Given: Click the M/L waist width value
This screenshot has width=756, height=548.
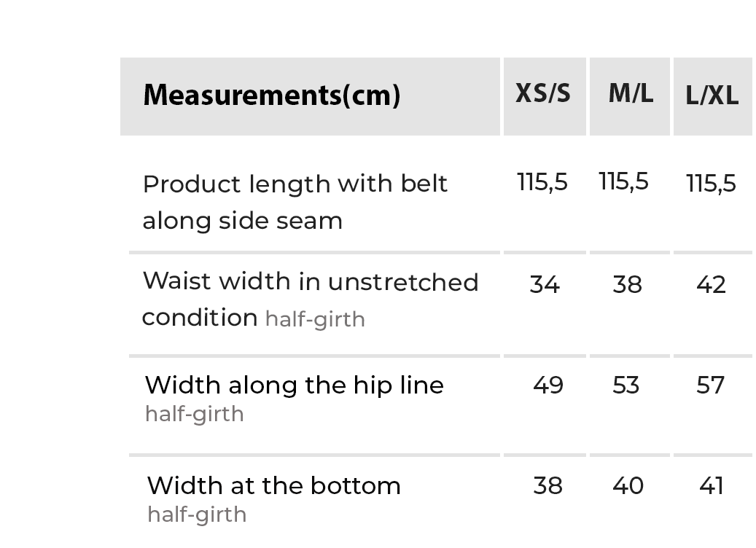Looking at the screenshot, I should 627,284.
